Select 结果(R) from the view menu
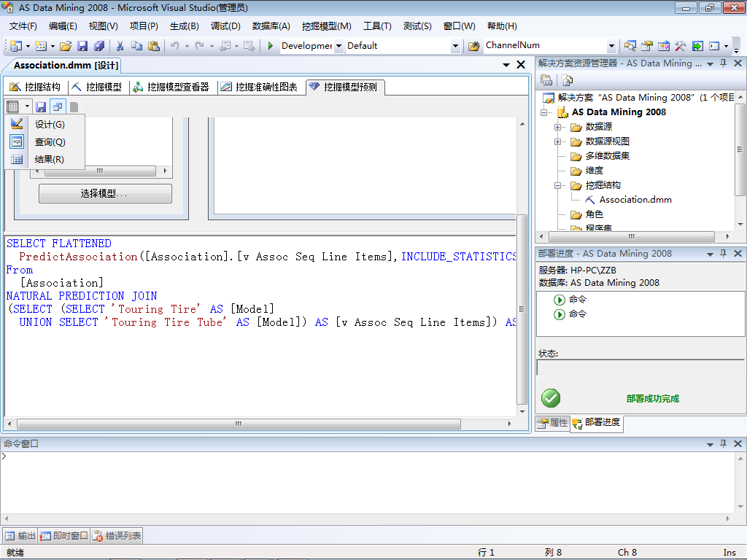Viewport: 747px width, 560px height. [x=44, y=159]
